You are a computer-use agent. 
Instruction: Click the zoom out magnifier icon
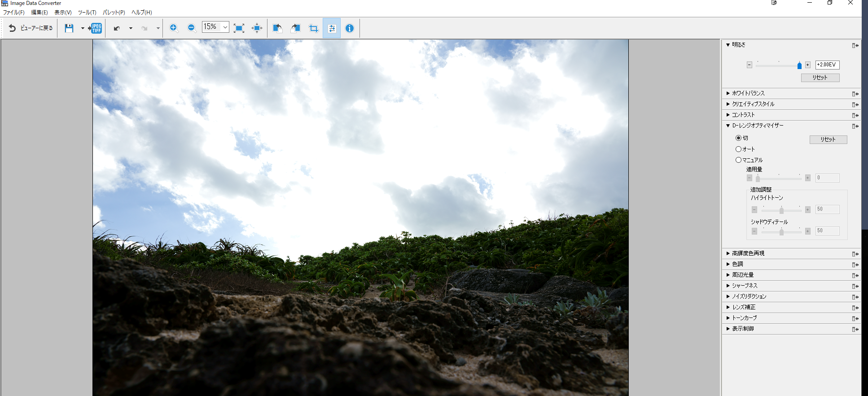tap(192, 28)
